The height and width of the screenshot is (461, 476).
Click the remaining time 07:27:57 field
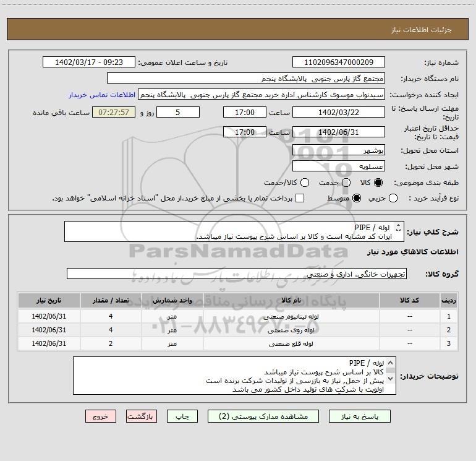pos(114,113)
